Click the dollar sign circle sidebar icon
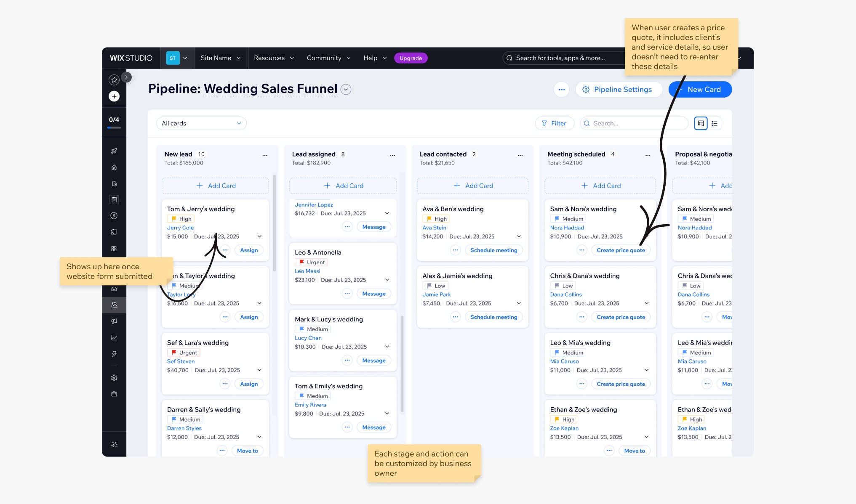Image resolution: width=856 pixels, height=504 pixels. point(114,216)
